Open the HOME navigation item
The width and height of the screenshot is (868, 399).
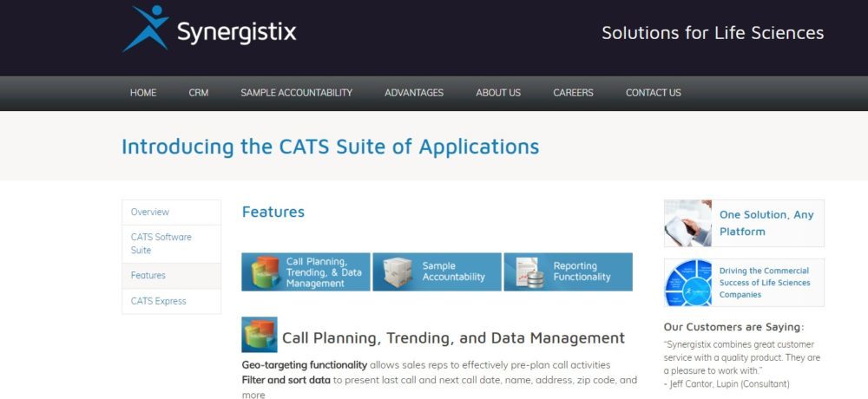tap(143, 93)
